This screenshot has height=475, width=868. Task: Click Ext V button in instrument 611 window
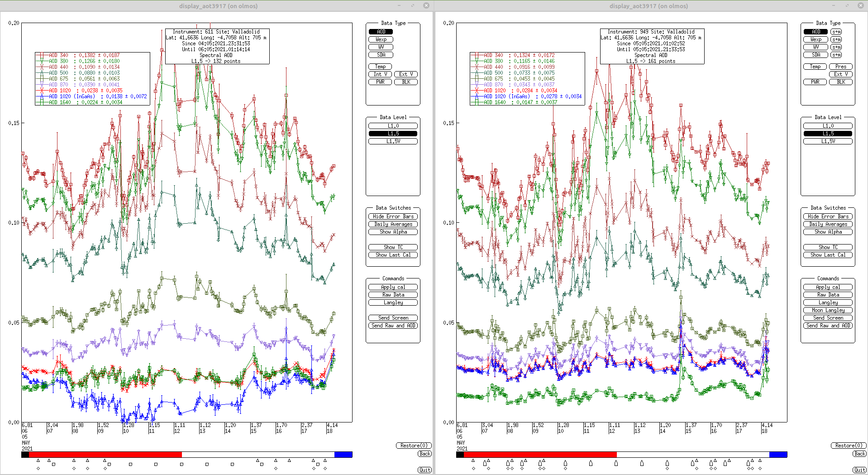[406, 74]
